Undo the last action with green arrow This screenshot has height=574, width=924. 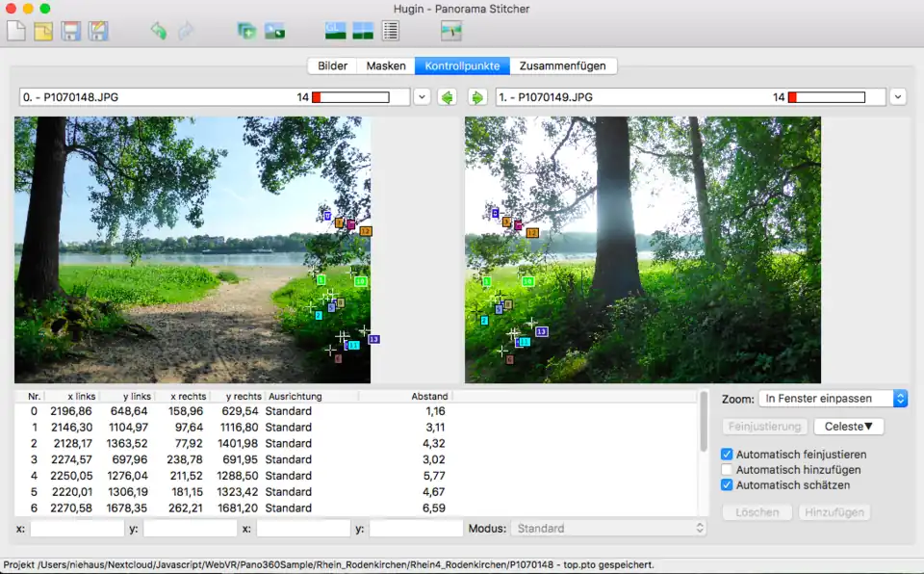point(158,31)
